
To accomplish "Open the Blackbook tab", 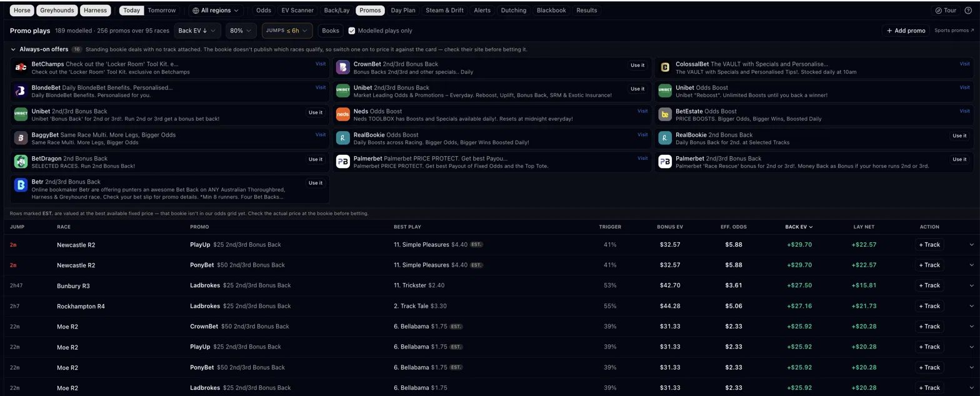I will tap(551, 11).
